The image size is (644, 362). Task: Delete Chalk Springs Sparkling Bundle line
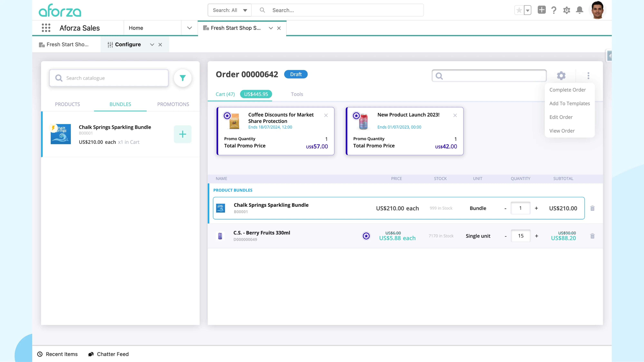592,208
